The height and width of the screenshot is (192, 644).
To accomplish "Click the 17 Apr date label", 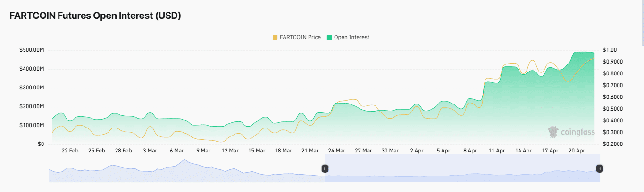I will pos(550,151).
